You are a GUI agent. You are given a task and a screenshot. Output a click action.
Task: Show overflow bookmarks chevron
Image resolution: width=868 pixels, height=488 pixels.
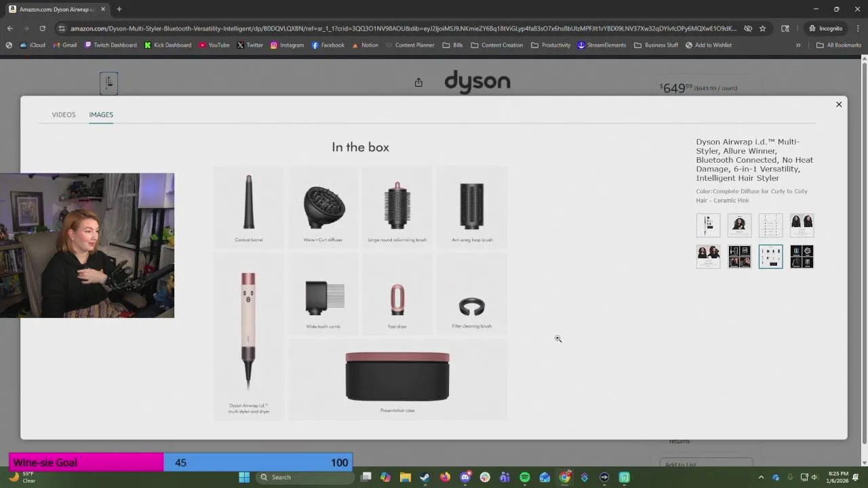coord(798,45)
